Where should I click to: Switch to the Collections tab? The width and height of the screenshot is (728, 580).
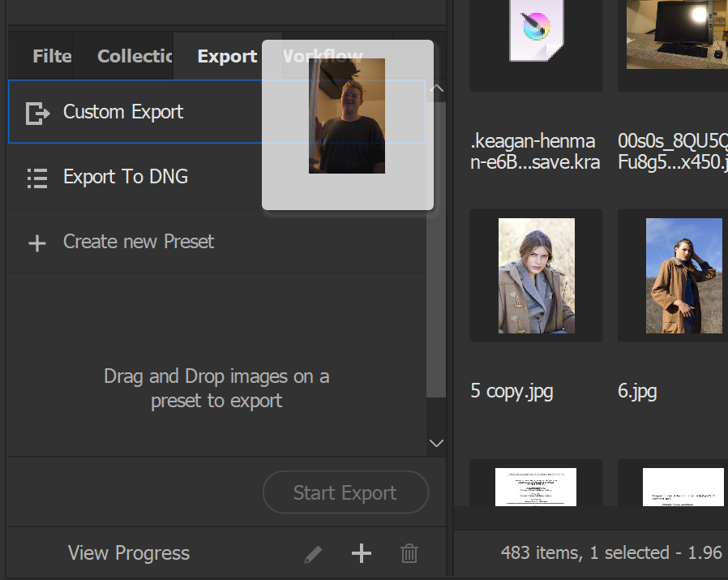pyautogui.click(x=135, y=56)
